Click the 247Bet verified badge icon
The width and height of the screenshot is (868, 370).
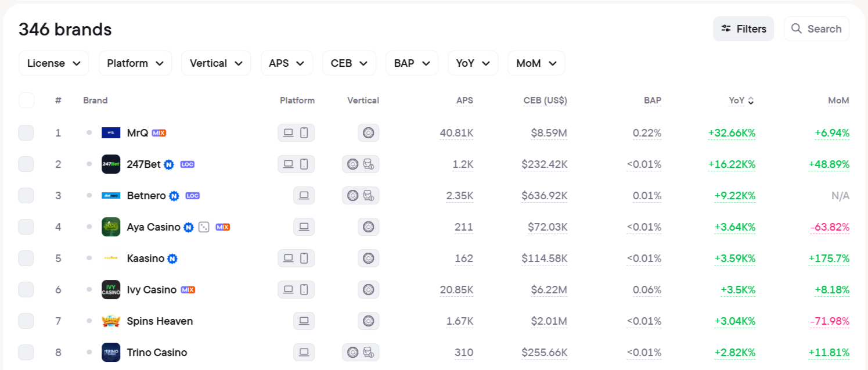169,164
